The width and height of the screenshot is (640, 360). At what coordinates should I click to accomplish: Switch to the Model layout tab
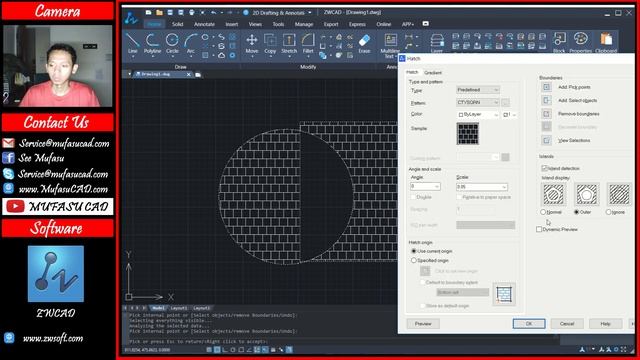click(158, 308)
